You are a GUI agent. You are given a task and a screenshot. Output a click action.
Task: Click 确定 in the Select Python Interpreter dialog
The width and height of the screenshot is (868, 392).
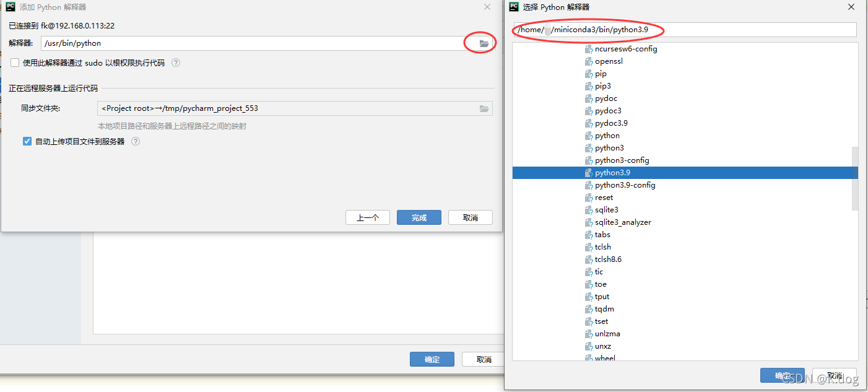783,375
